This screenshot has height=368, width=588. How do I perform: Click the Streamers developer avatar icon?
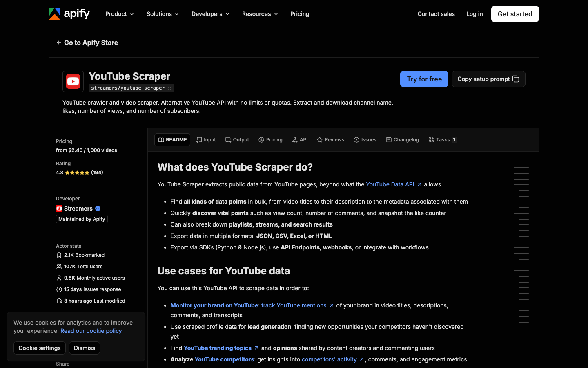tap(59, 209)
